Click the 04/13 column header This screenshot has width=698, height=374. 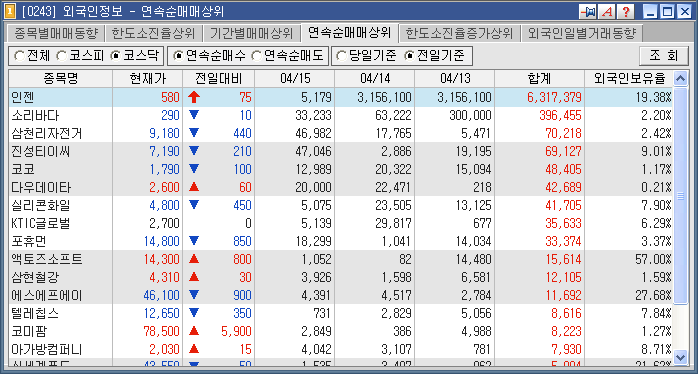pyautogui.click(x=455, y=79)
